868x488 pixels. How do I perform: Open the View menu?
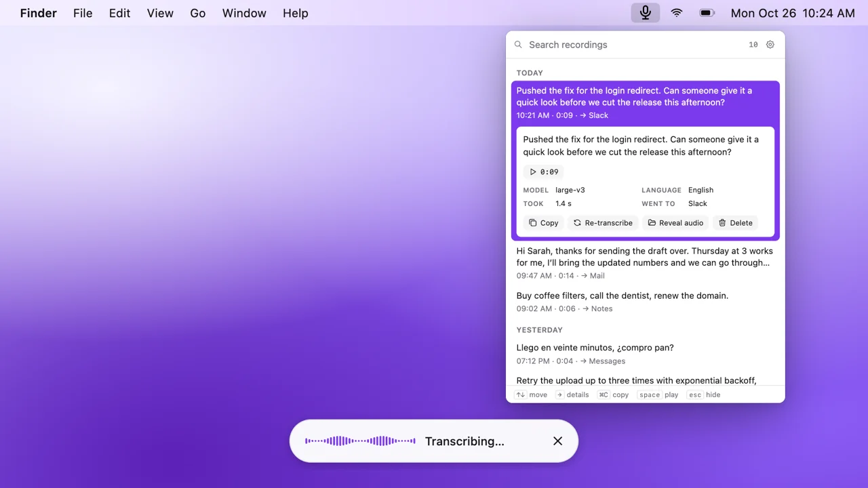(160, 13)
